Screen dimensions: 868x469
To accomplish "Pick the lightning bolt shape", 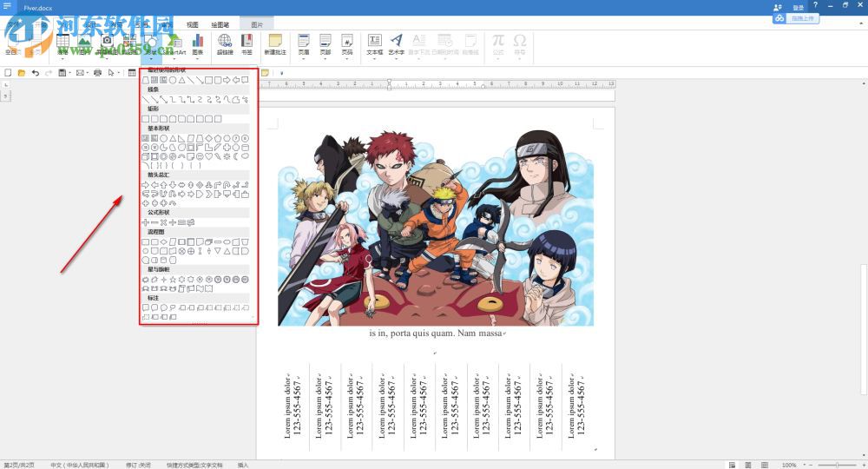I will point(218,156).
